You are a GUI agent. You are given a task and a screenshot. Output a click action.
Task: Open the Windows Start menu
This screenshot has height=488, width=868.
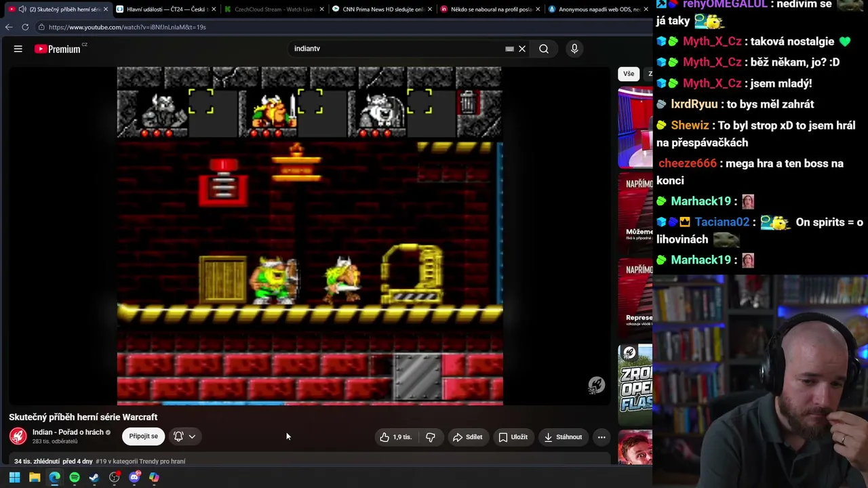pyautogui.click(x=14, y=477)
